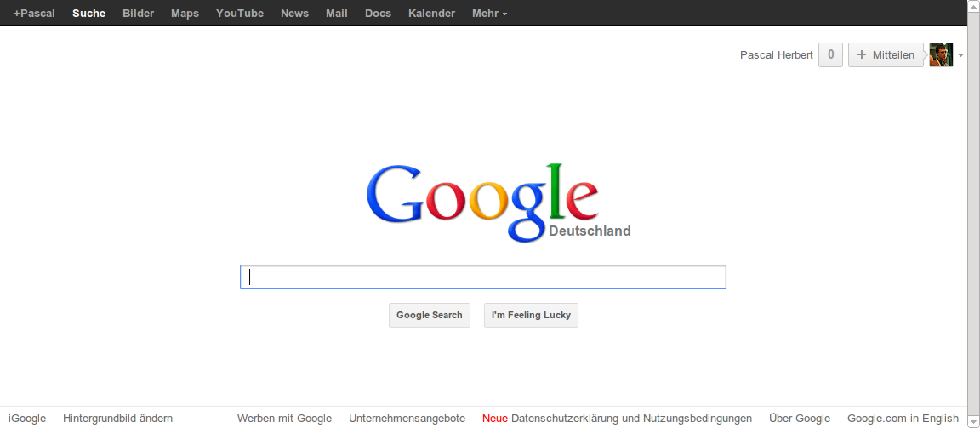Image resolution: width=980 pixels, height=428 pixels.
Task: Switch to Bilder in top bar
Action: coord(138,13)
